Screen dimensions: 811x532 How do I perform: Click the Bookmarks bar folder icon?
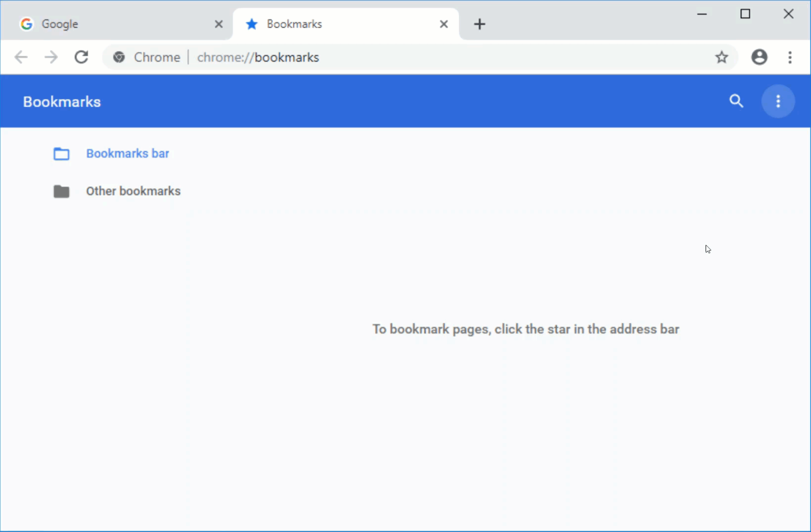point(61,154)
